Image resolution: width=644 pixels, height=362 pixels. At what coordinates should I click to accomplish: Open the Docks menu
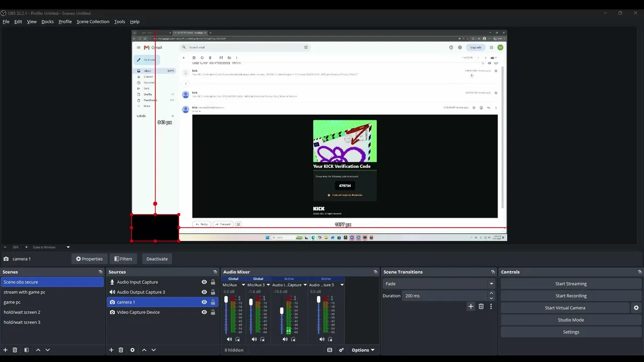click(47, 22)
